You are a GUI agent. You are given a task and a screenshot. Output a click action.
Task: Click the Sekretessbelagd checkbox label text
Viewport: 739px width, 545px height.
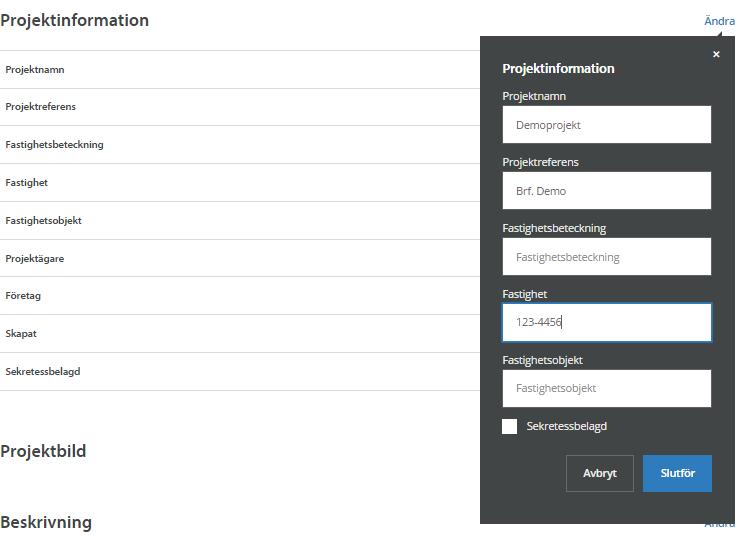point(567,426)
